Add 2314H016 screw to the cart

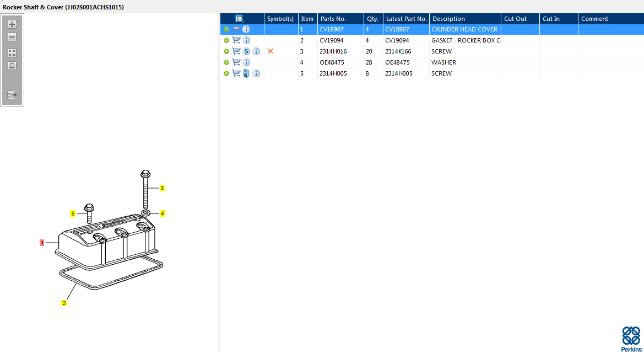[x=236, y=51]
